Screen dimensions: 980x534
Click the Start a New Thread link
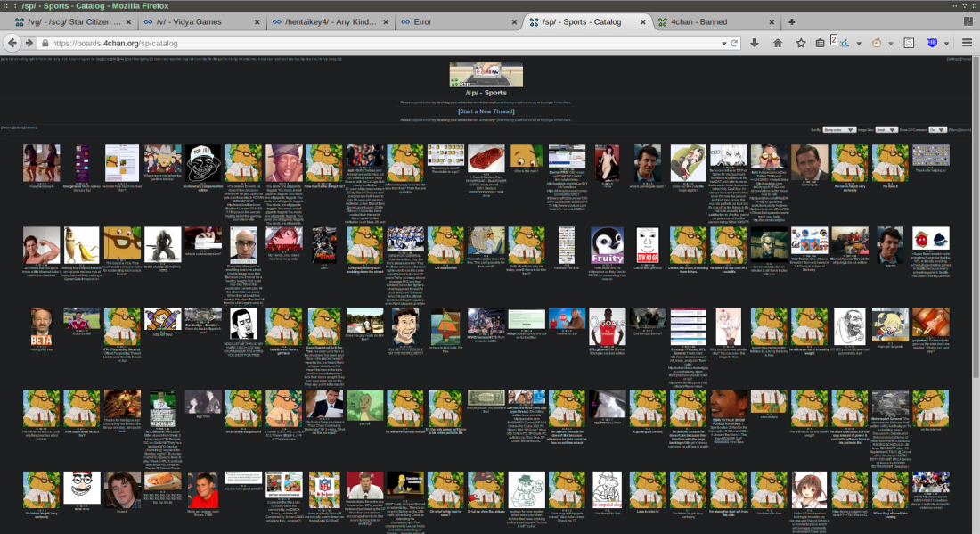tap(486, 111)
